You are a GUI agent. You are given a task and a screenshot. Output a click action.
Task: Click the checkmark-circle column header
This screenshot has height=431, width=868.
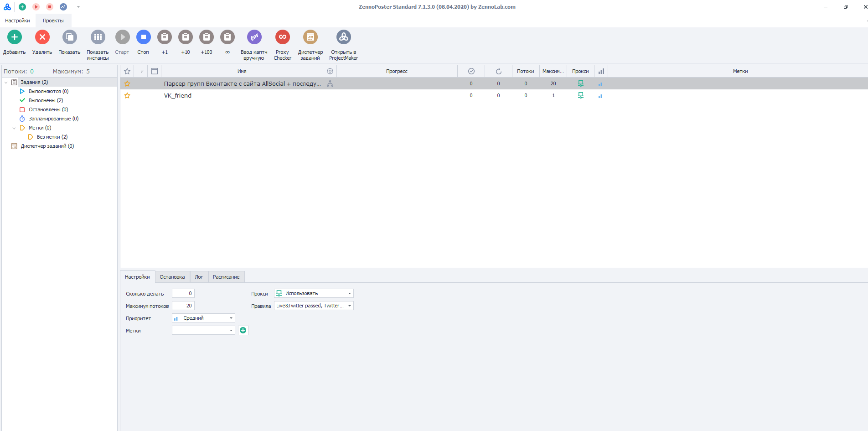[x=471, y=71]
